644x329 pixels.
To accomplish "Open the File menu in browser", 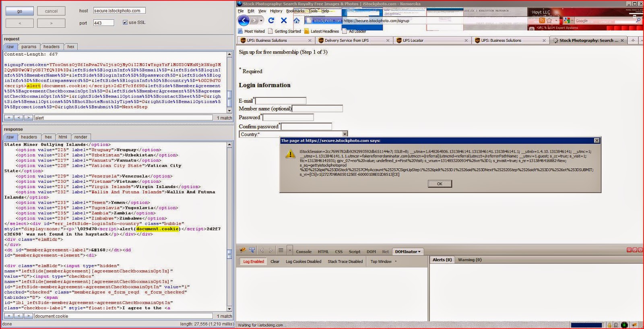I will [241, 11].
